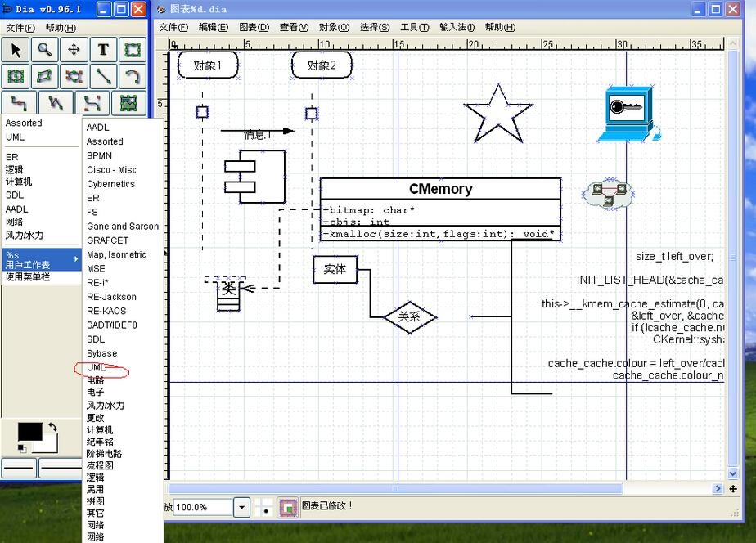Choose Gane and Sarson sheet
The height and width of the screenshot is (543, 756).
[x=123, y=227]
